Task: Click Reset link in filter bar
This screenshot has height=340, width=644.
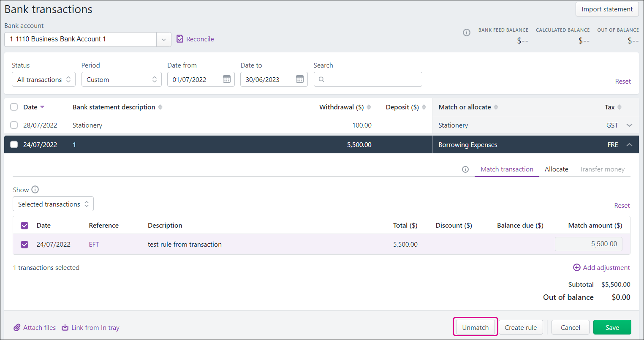Action: tap(623, 82)
